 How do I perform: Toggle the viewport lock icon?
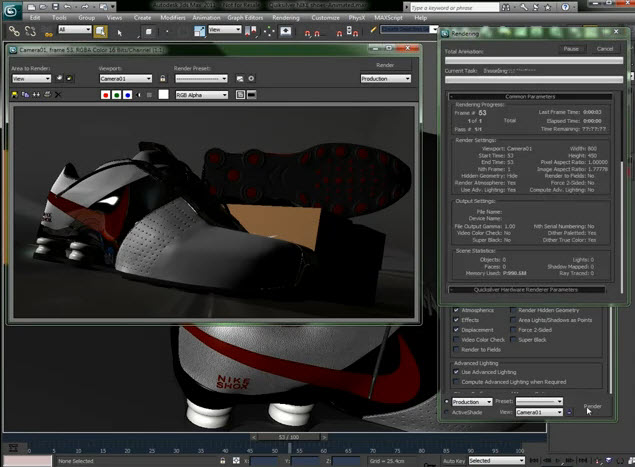[x=162, y=78]
